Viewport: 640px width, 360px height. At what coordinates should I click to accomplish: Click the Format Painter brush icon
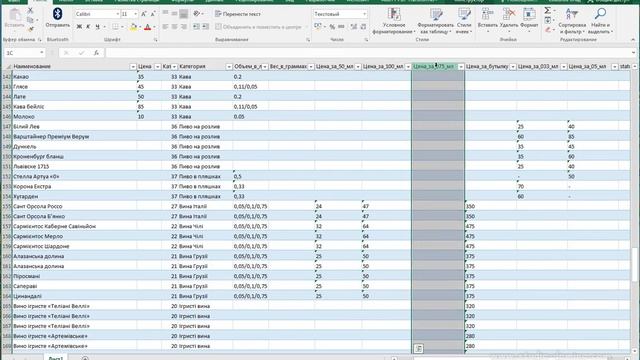30,29
